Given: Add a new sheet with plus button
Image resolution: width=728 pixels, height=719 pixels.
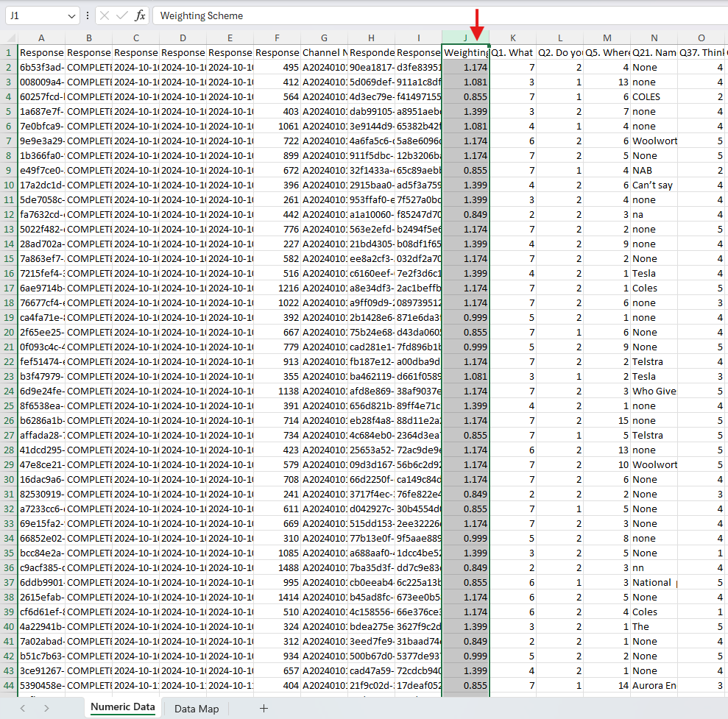Looking at the screenshot, I should [264, 708].
